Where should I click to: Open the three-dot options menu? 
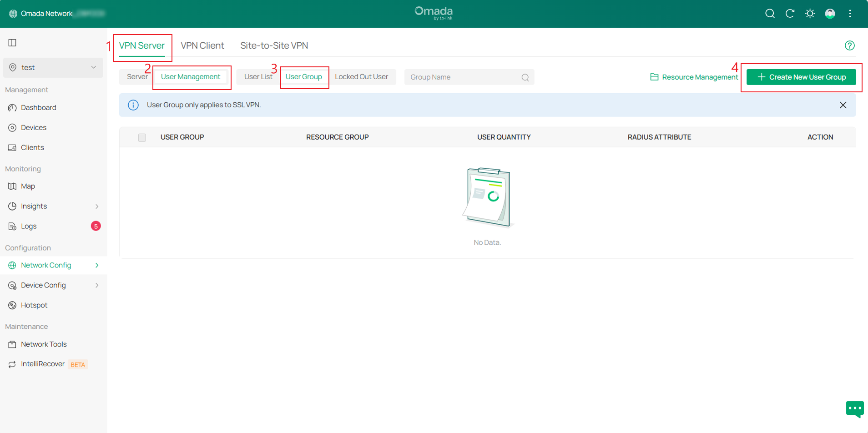[x=850, y=14]
